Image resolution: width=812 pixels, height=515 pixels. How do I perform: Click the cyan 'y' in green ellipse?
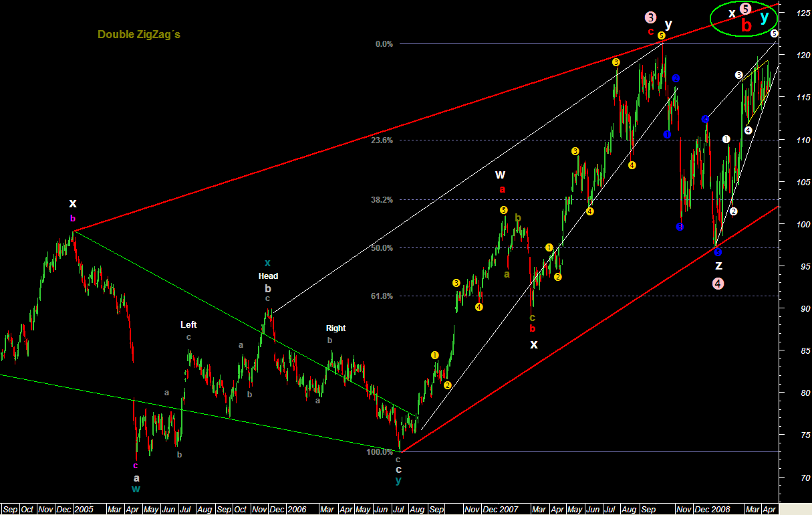click(765, 17)
